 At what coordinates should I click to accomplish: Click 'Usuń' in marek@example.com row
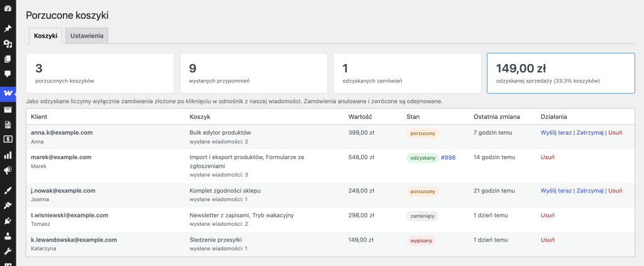548,157
